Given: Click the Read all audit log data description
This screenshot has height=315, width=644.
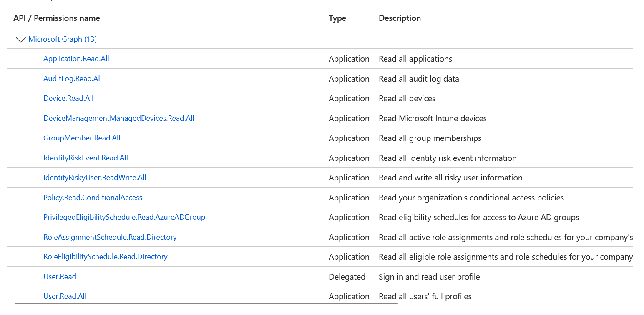Looking at the screenshot, I should click(x=419, y=79).
